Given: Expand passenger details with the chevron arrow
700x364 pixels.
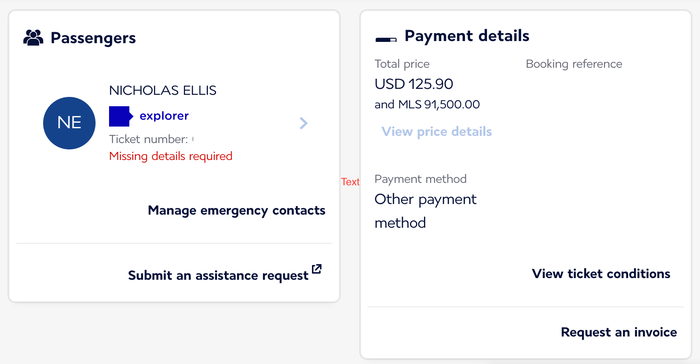Looking at the screenshot, I should tap(304, 123).
